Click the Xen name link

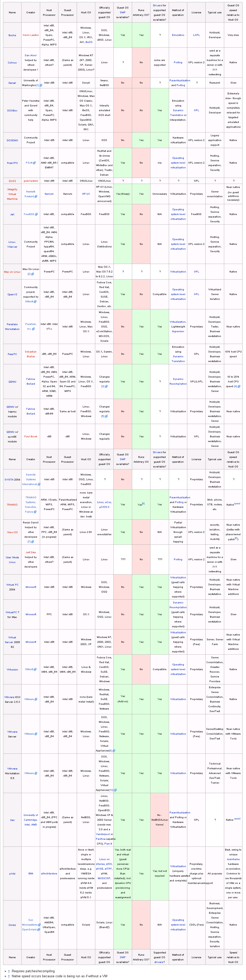pos(12,820)
